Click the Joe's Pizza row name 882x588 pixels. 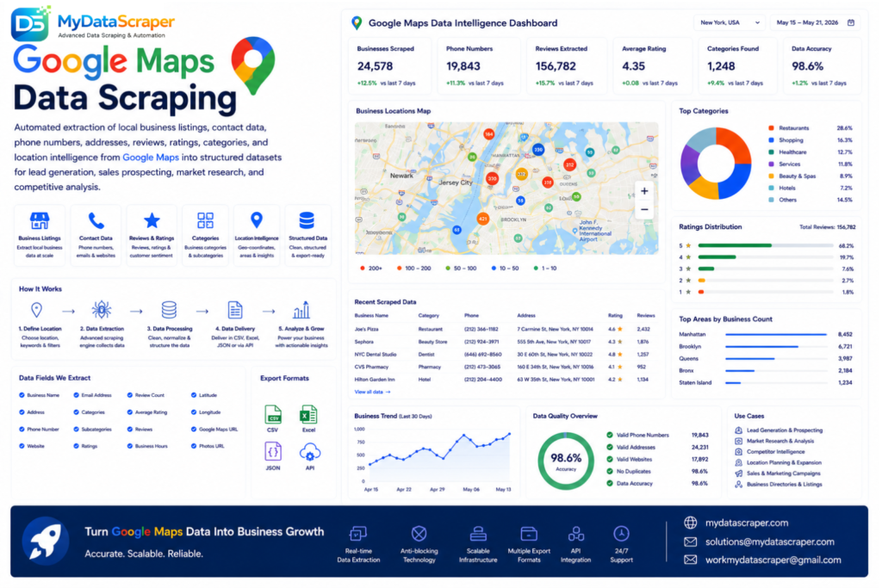coord(366,330)
